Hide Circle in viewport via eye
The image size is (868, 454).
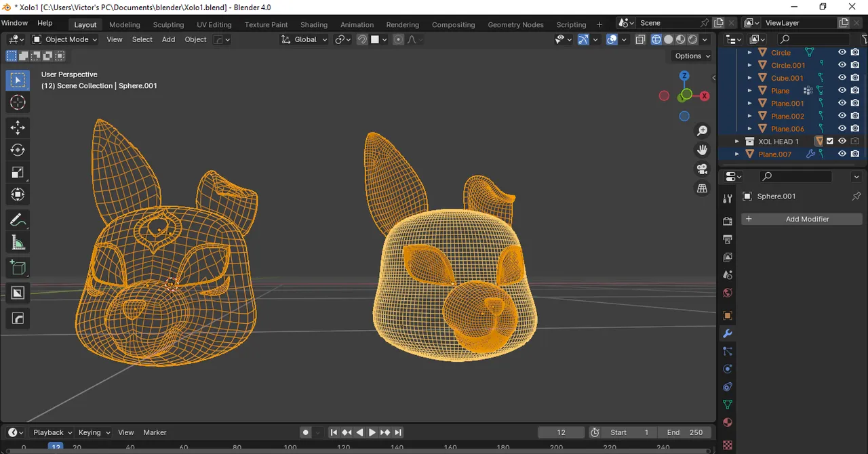(x=842, y=52)
